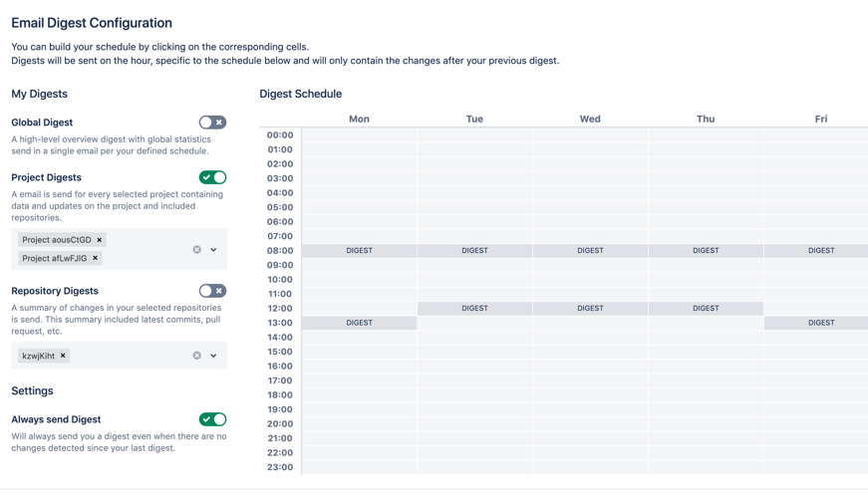Remove the Project afLwFJlG tag
This screenshot has height=494, width=868.
pyautogui.click(x=96, y=258)
